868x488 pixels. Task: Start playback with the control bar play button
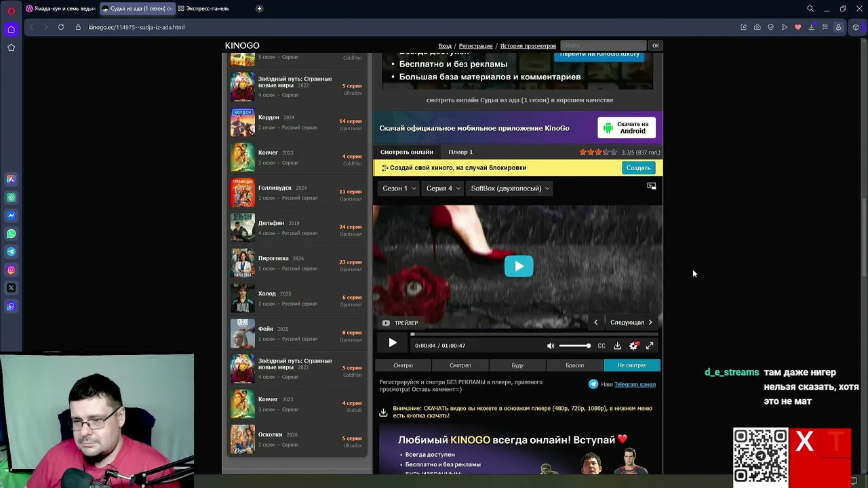[x=393, y=344]
